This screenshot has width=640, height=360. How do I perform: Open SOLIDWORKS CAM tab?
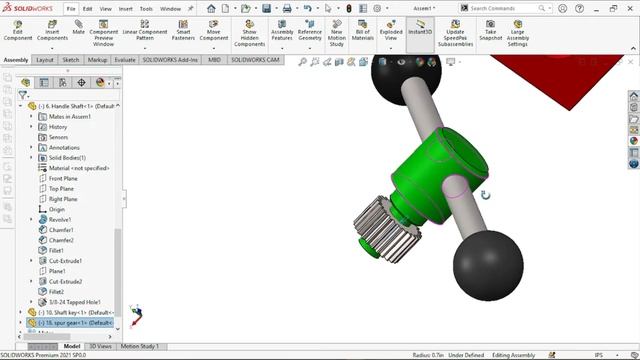coord(256,60)
